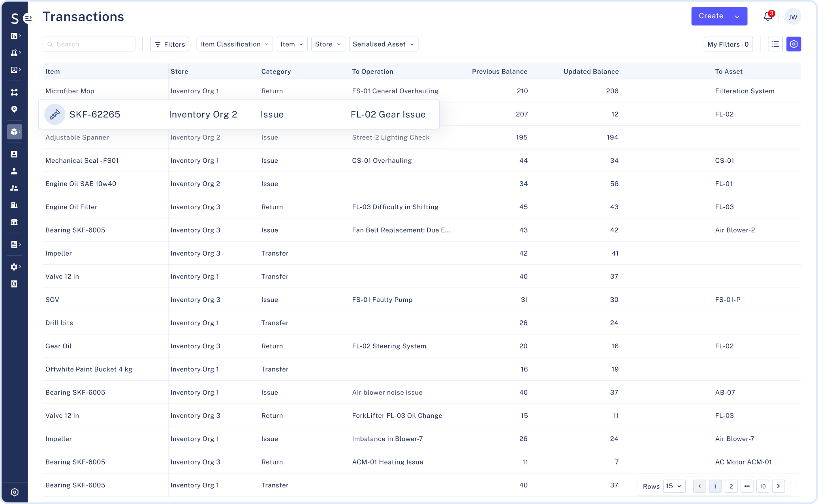Open the settings gear in sidebar
Viewport: 818px width, 504px height.
pos(14,267)
